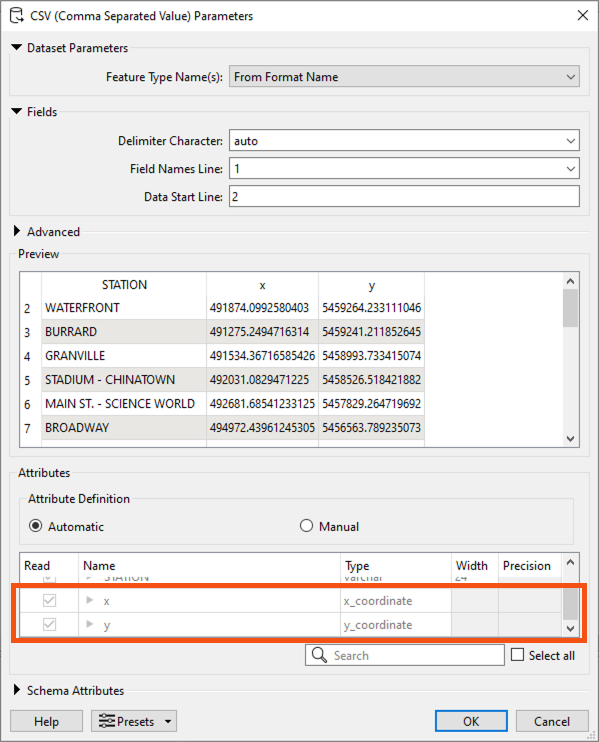The image size is (599, 742).
Task: Close the CSV Parameters dialog
Action: [x=582, y=16]
